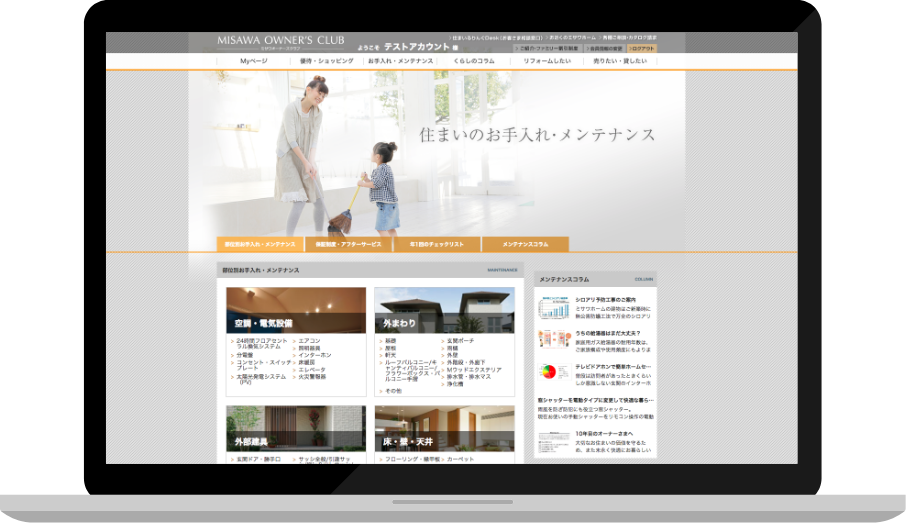
Task: Open the 玄関ドア link under 外部建具
Action: 258,459
